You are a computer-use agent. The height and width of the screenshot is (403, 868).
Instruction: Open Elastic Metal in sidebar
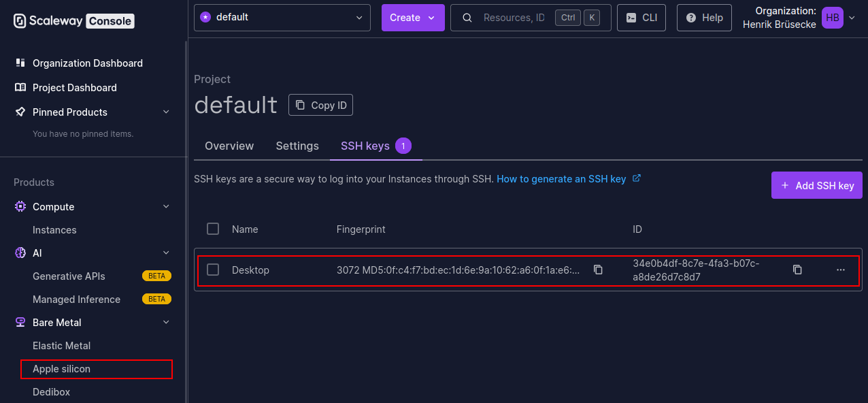[61, 345]
